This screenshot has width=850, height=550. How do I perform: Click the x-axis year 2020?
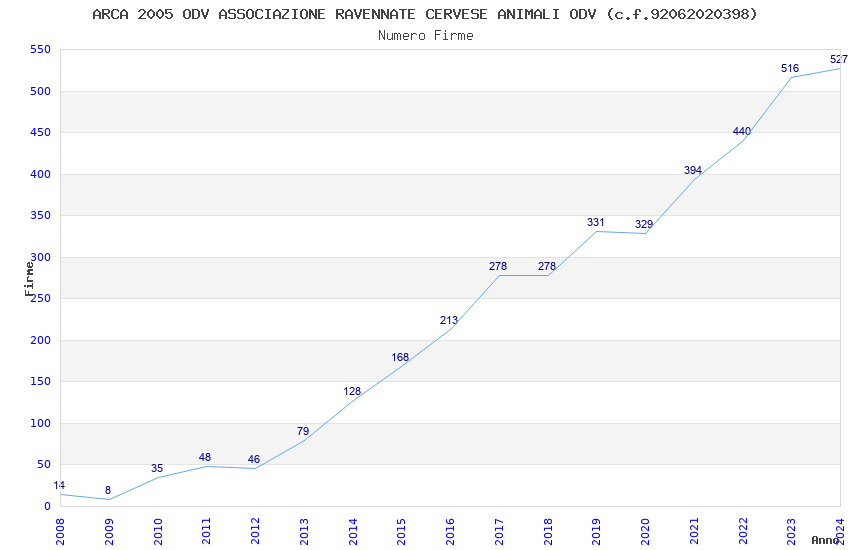click(x=646, y=531)
